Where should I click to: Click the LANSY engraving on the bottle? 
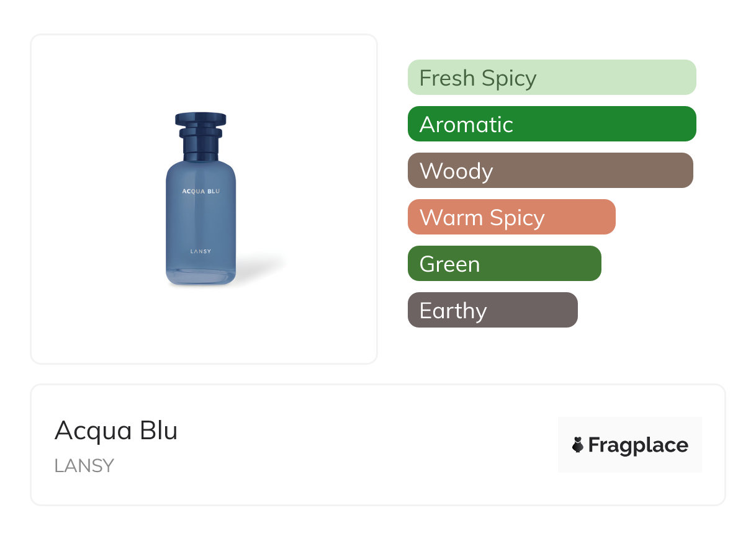coord(200,251)
